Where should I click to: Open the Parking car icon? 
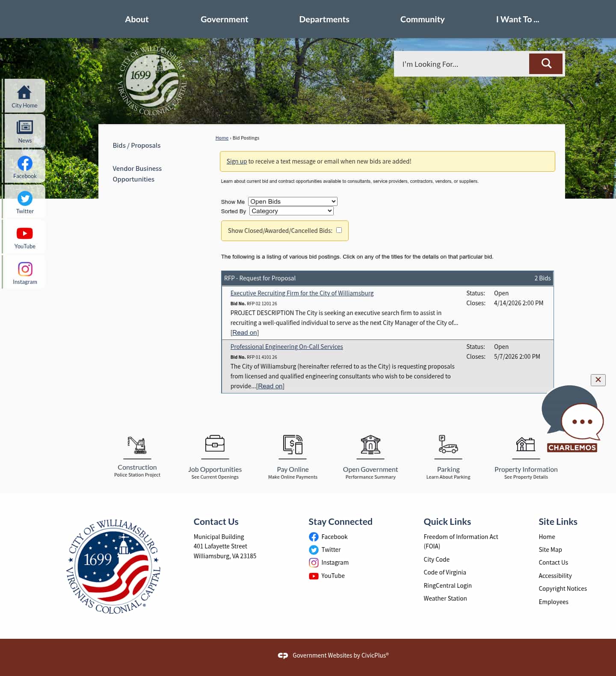[x=448, y=444]
